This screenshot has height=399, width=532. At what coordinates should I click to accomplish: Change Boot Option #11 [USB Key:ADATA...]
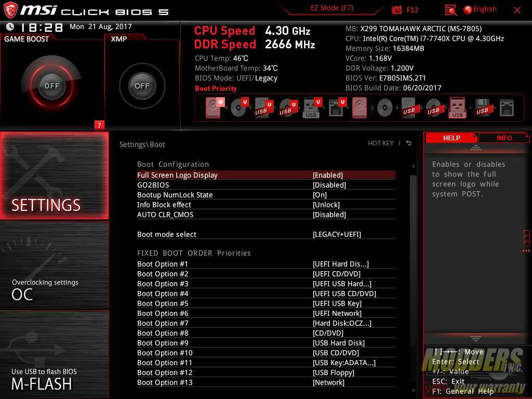[x=266, y=362]
